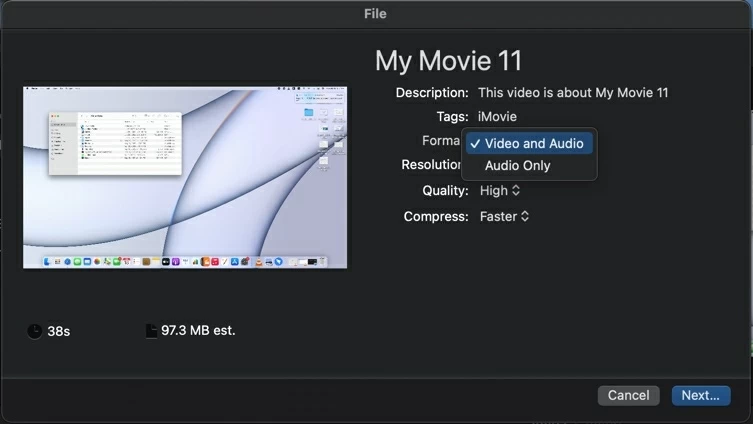
Task: Click the Tags field containing iMovie
Action: [497, 117]
